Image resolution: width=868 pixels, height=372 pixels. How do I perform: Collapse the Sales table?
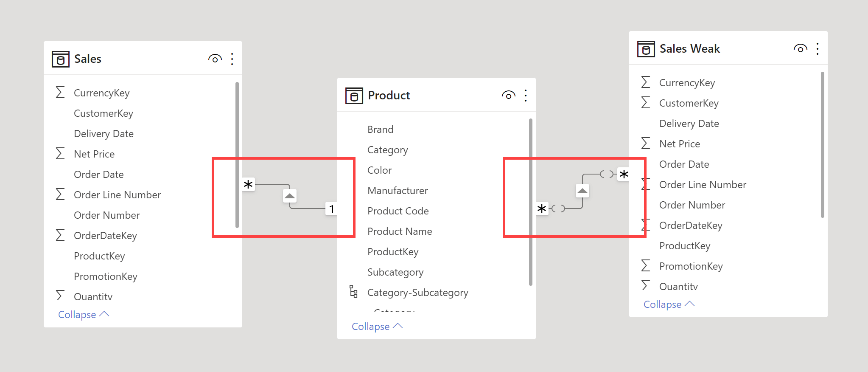[x=84, y=315]
